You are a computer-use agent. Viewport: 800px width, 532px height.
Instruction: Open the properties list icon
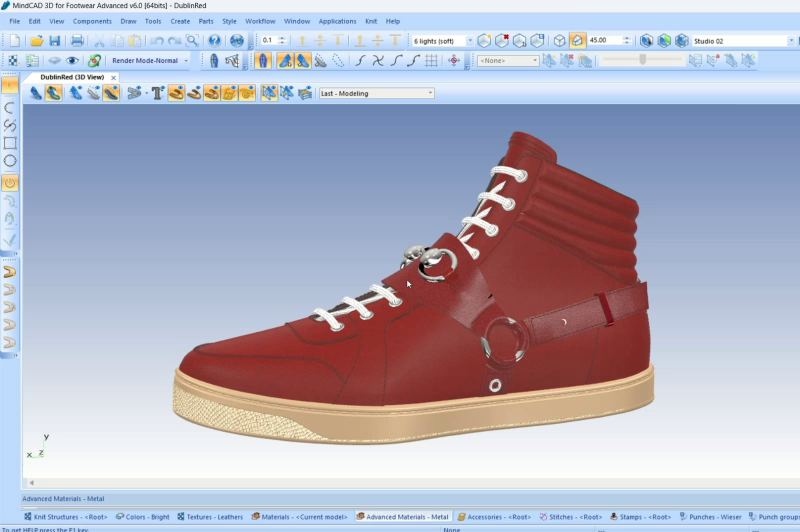(32, 61)
